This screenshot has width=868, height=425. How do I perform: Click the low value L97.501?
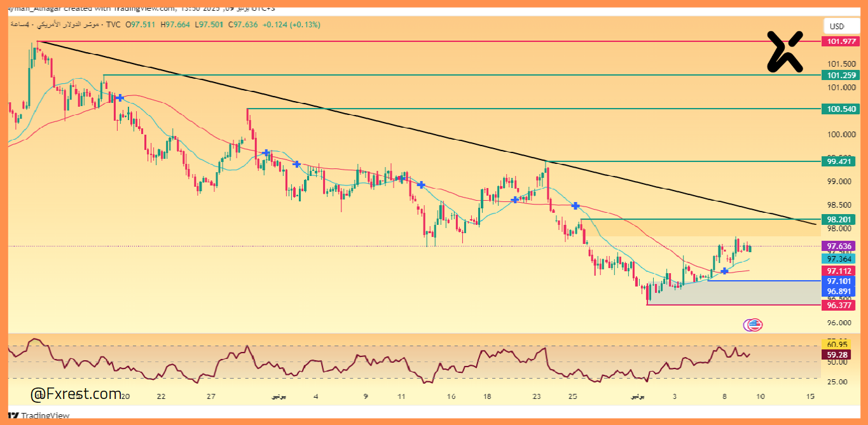209,24
